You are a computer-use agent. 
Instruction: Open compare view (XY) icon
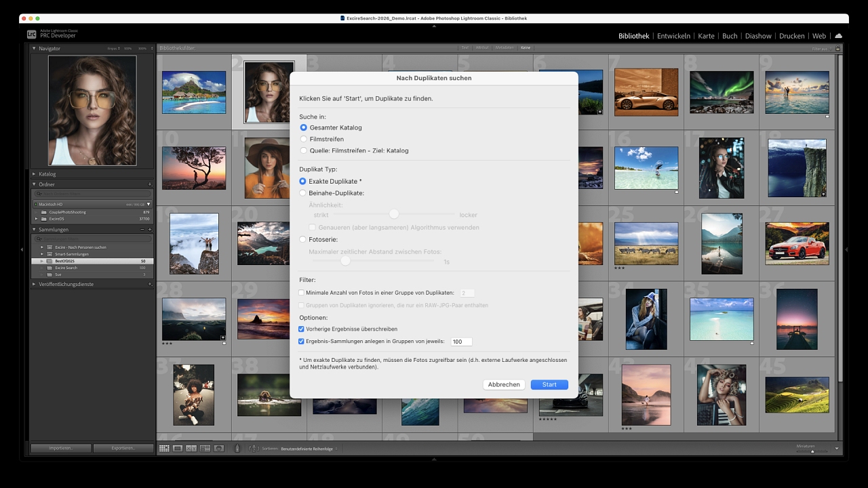191,449
